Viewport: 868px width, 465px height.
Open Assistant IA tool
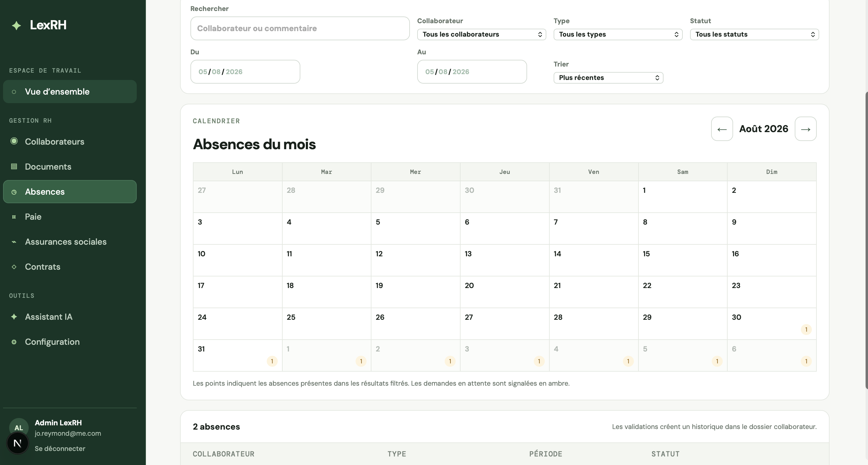pos(70,317)
